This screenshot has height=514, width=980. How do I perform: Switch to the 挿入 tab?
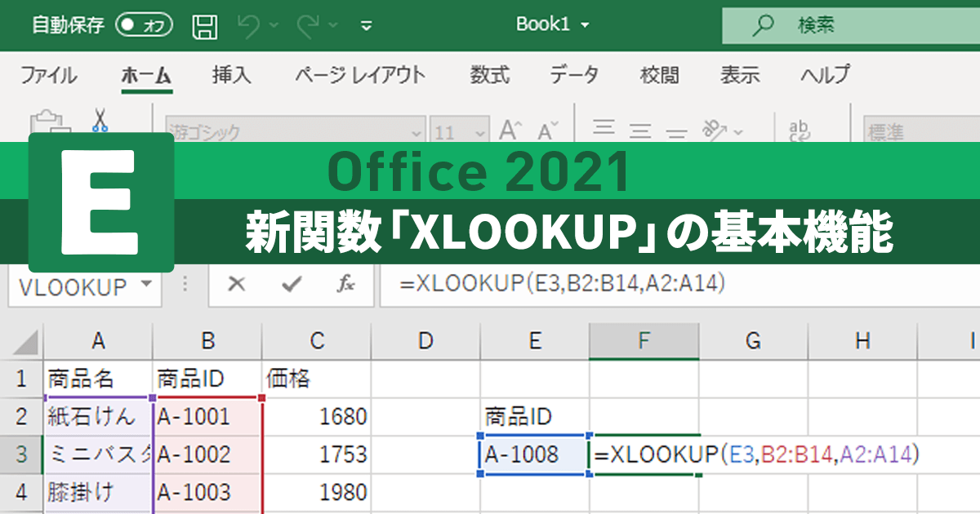[x=232, y=75]
